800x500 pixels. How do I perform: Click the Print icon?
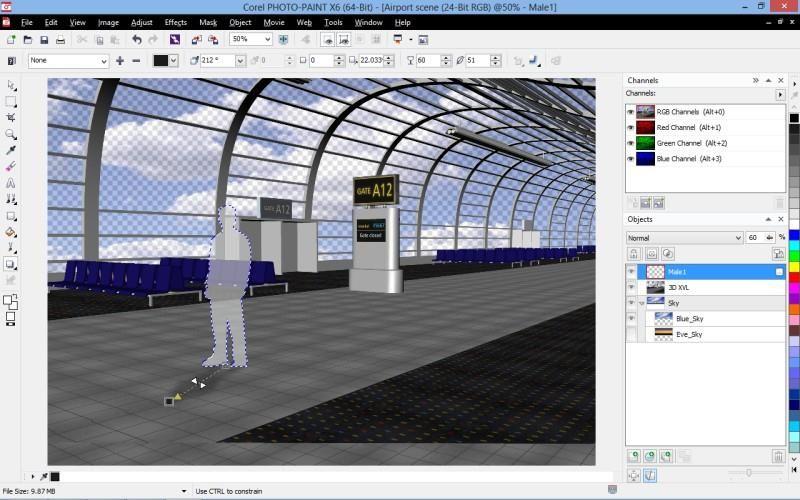tap(60, 39)
